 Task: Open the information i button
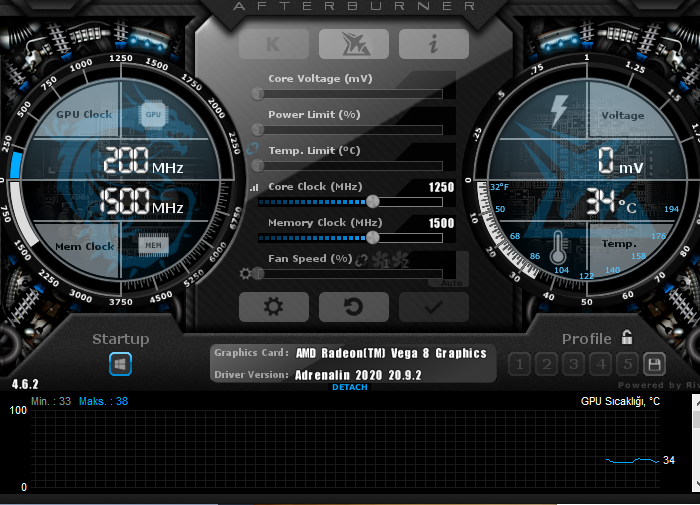433,44
